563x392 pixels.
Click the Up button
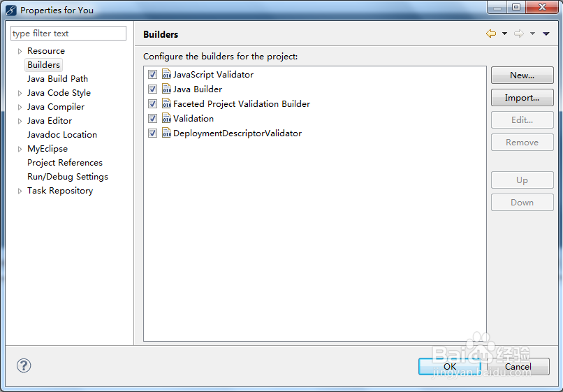tap(522, 180)
